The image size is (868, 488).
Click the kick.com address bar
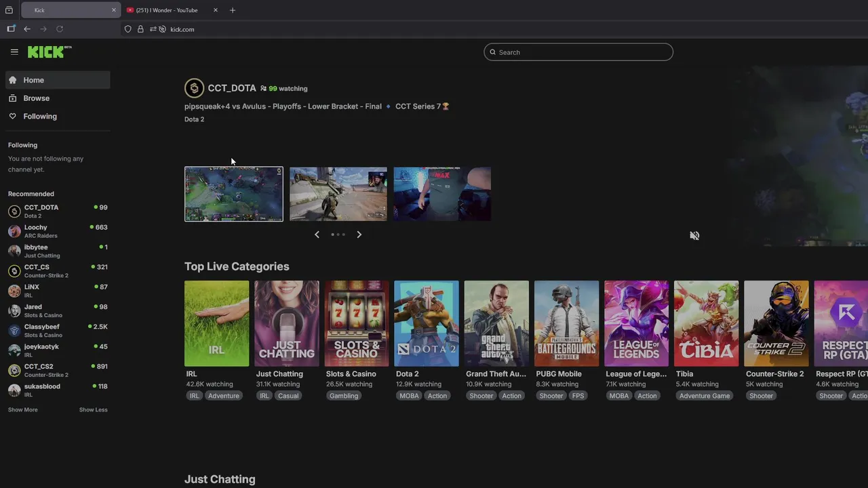pyautogui.click(x=182, y=29)
